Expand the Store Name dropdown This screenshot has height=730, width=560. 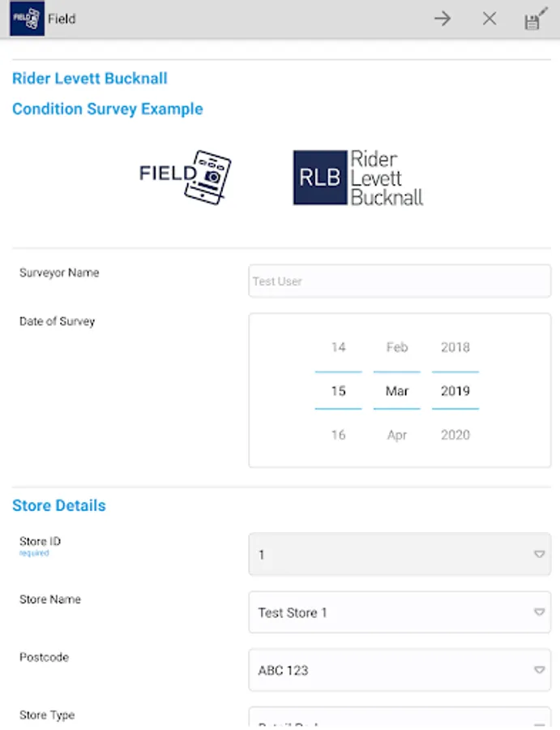[x=539, y=612]
